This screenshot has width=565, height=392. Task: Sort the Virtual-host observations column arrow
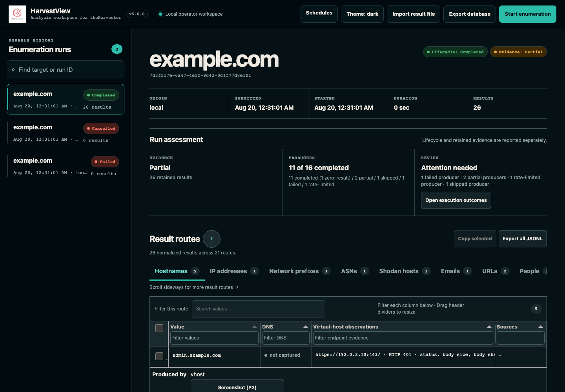(x=489, y=327)
